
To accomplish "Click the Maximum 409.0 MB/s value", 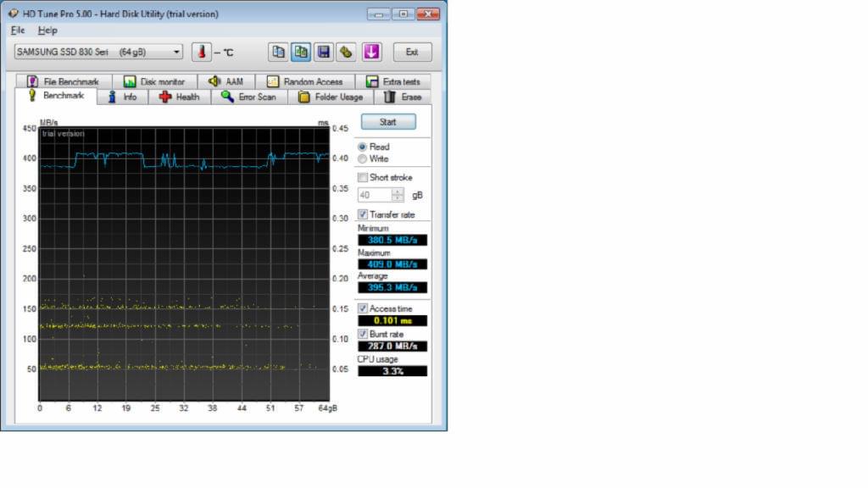I will click(x=392, y=264).
